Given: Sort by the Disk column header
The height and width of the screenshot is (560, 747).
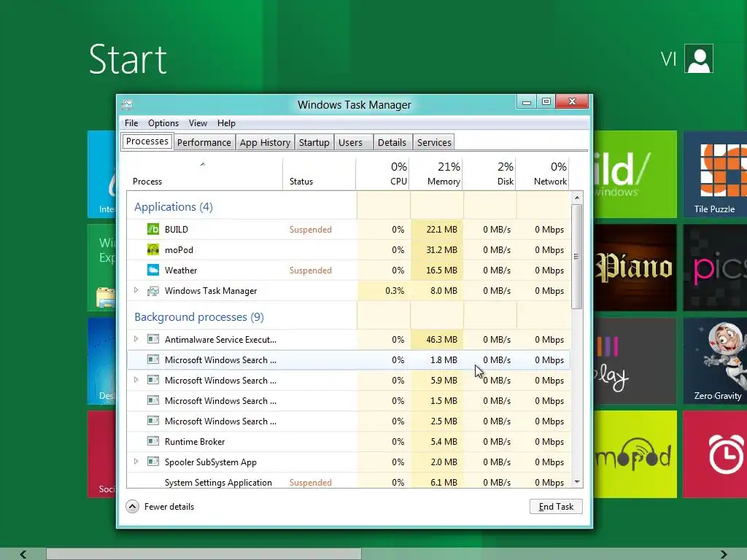Looking at the screenshot, I should (489, 174).
